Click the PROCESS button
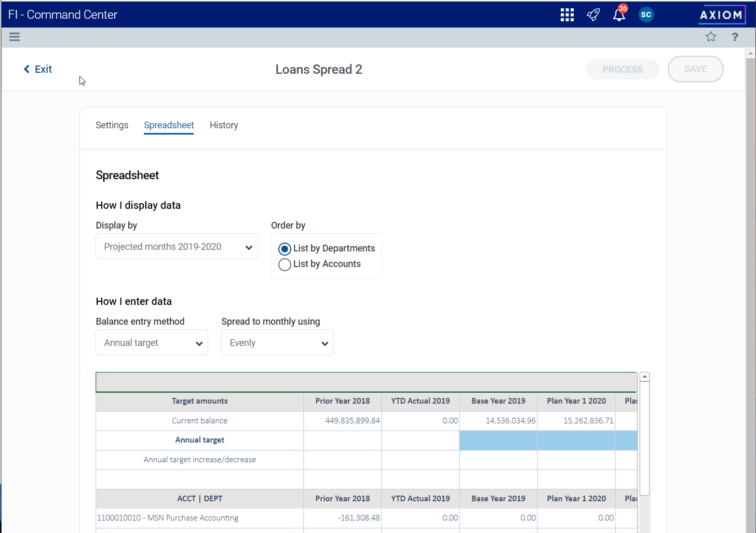Image resolution: width=756 pixels, height=533 pixels. click(623, 69)
